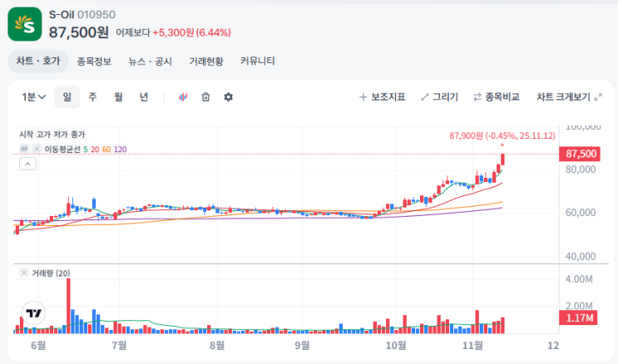The width and height of the screenshot is (618, 364).
Task: Click + 보조지표 add indicator button
Action: click(x=383, y=97)
